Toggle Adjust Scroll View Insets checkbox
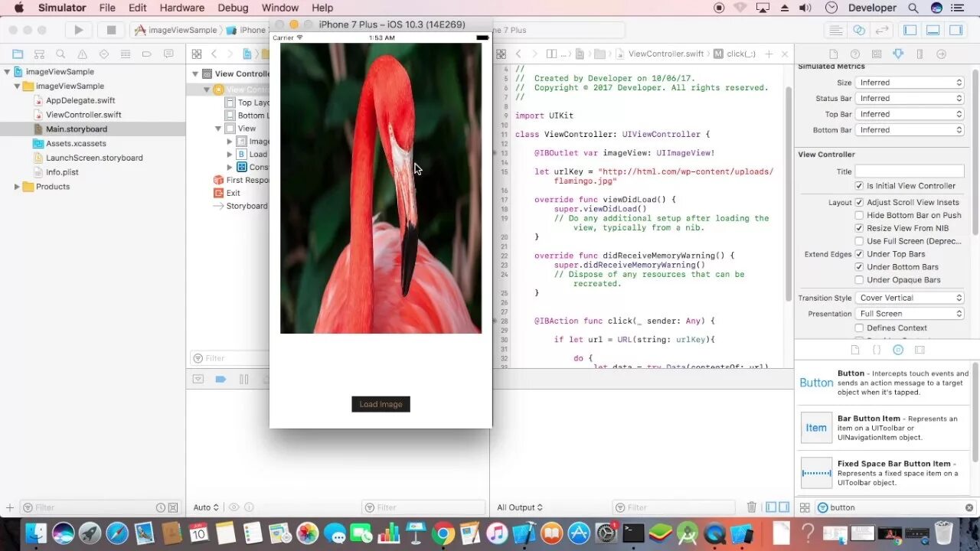The height and width of the screenshot is (551, 980). 859,203
